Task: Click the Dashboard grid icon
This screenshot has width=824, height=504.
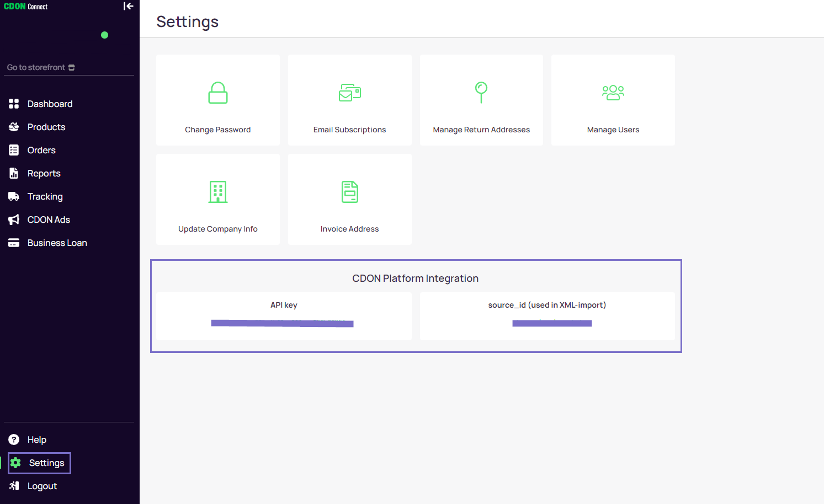Action: [x=14, y=104]
